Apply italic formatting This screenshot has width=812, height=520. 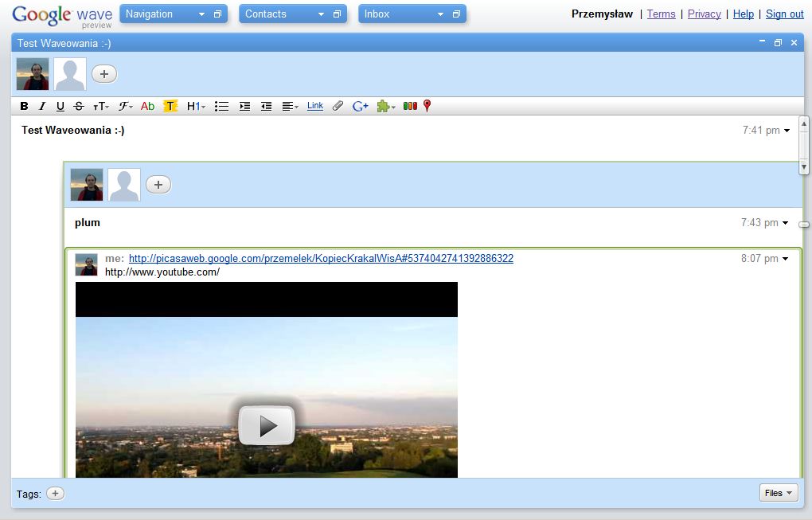[x=42, y=106]
